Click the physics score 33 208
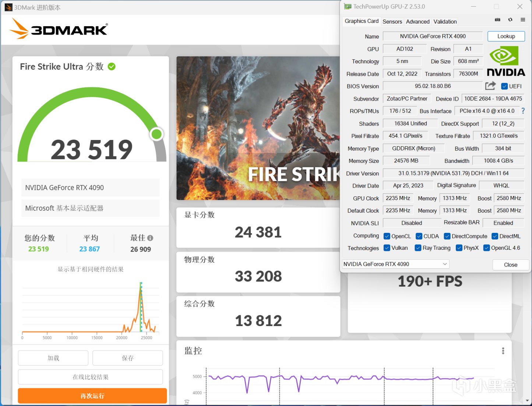 pyautogui.click(x=258, y=276)
